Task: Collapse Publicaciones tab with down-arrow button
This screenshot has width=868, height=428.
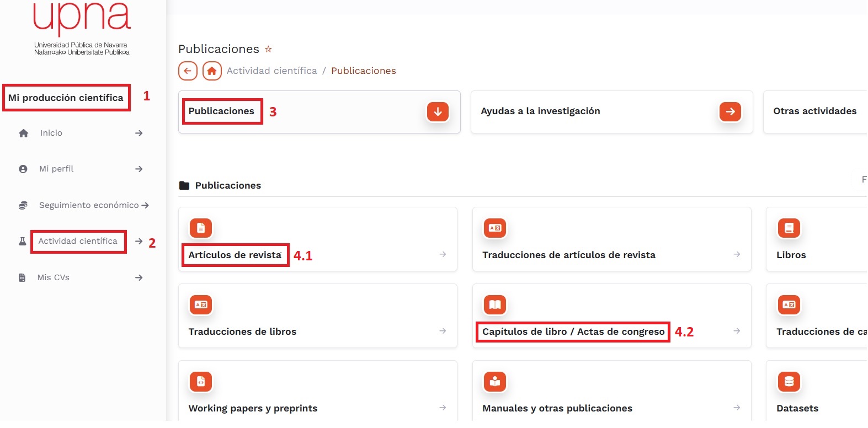Action: coord(438,112)
